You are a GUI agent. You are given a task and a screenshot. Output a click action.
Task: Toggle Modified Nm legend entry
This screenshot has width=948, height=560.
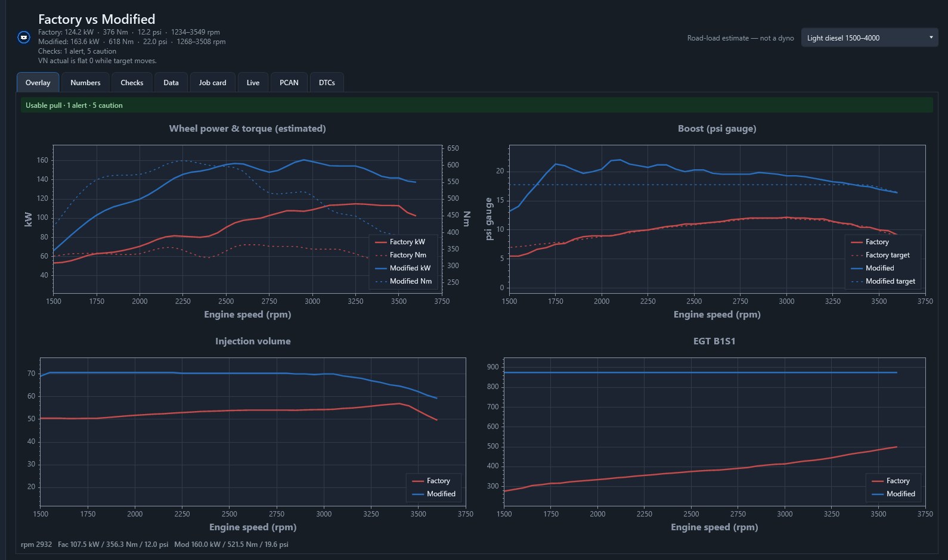coord(403,281)
